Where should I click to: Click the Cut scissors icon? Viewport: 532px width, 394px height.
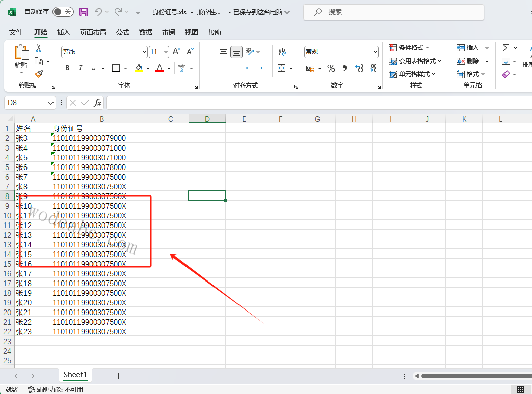pos(38,48)
